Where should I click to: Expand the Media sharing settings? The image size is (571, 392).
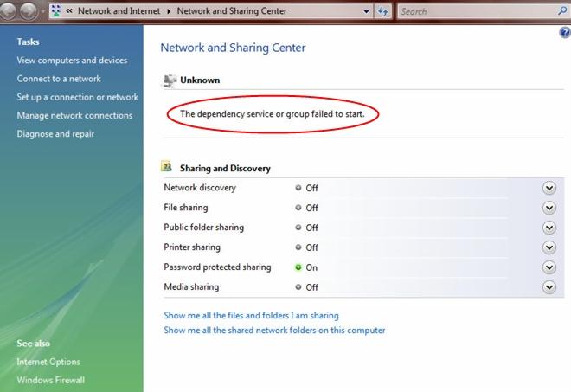(548, 287)
